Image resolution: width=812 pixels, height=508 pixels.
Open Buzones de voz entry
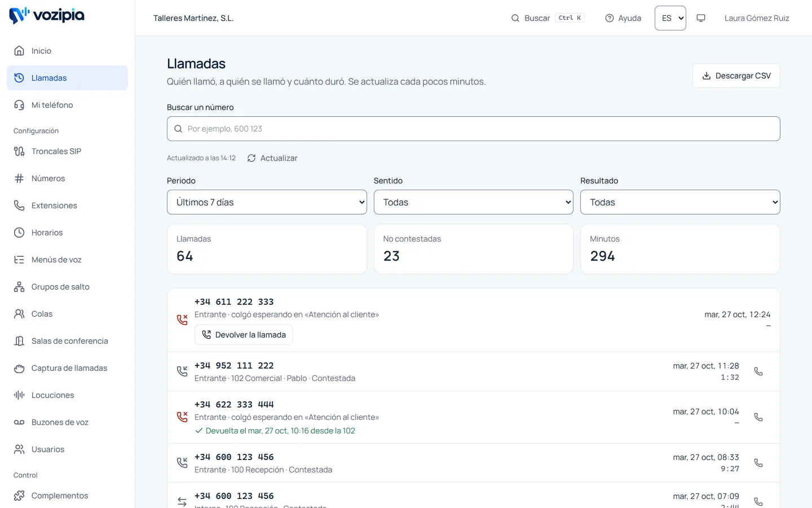[x=67, y=422]
